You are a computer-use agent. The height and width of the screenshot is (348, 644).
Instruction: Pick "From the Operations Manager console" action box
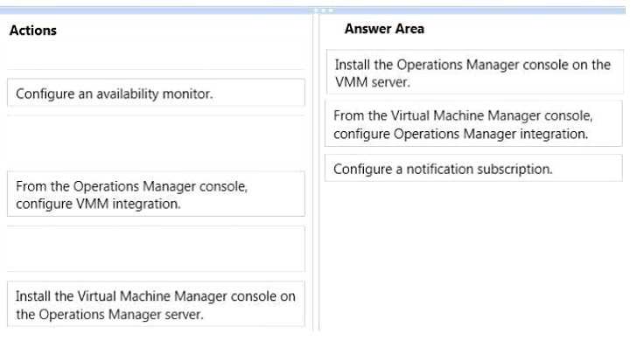point(156,194)
